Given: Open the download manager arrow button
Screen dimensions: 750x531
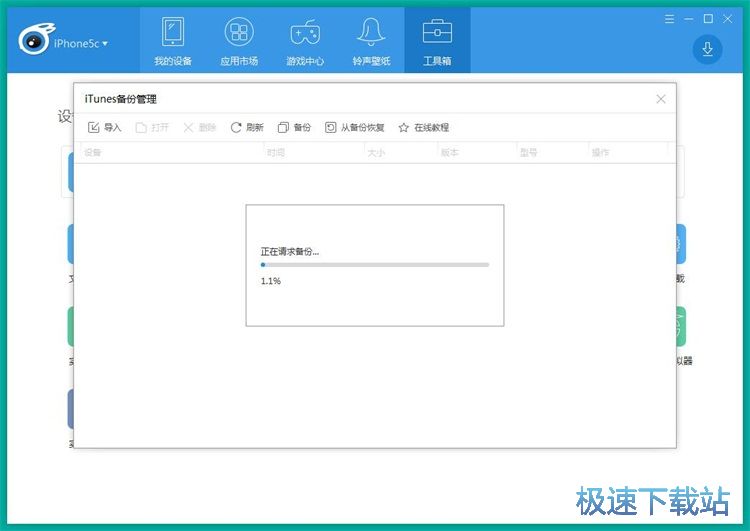Looking at the screenshot, I should coord(707,49).
